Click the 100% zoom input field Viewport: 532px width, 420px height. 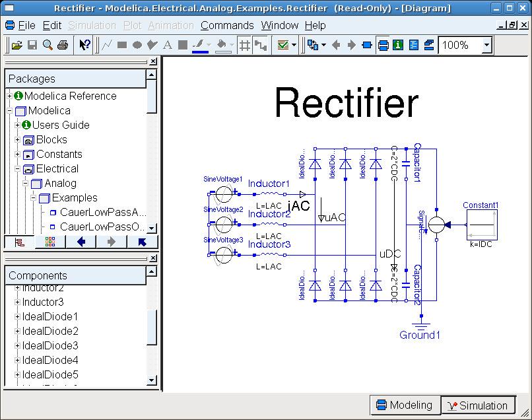tap(461, 45)
